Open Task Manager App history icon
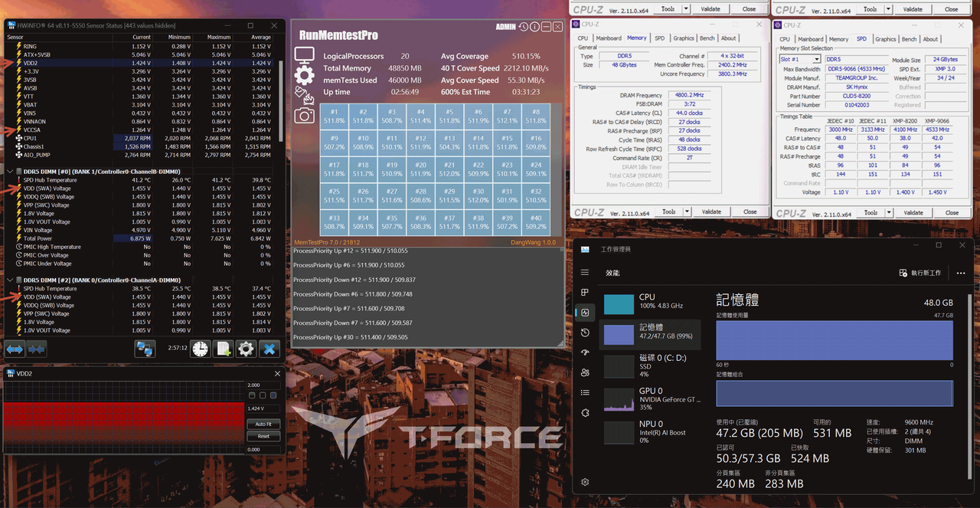 pyautogui.click(x=585, y=333)
